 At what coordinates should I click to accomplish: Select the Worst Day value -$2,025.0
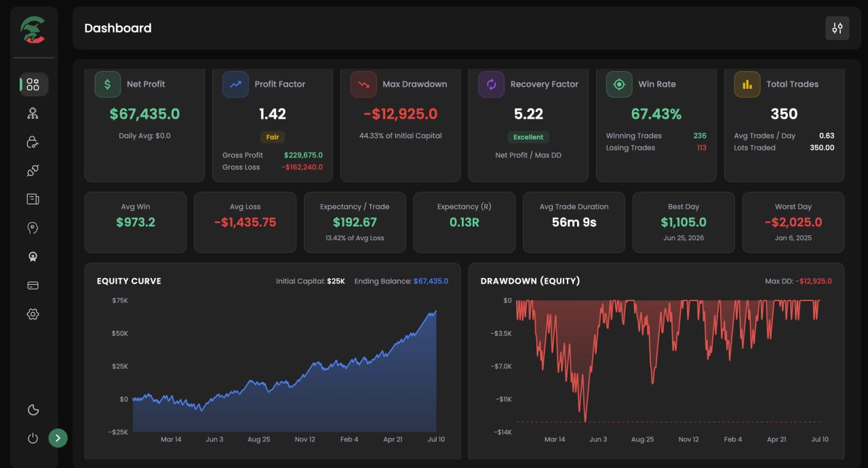(793, 222)
